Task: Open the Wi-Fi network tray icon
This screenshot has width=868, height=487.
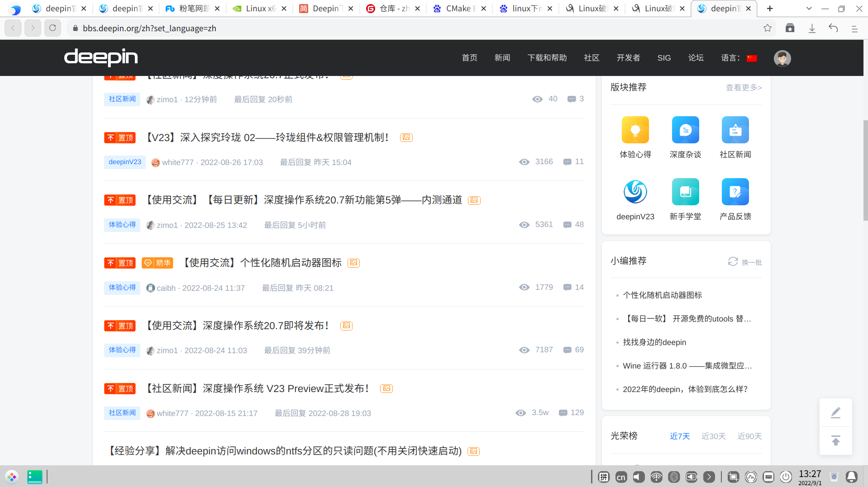Action: pyautogui.click(x=656, y=477)
